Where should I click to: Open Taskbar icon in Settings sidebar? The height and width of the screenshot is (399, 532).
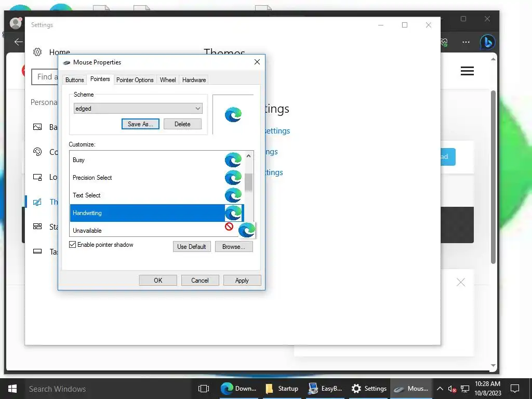click(x=37, y=251)
